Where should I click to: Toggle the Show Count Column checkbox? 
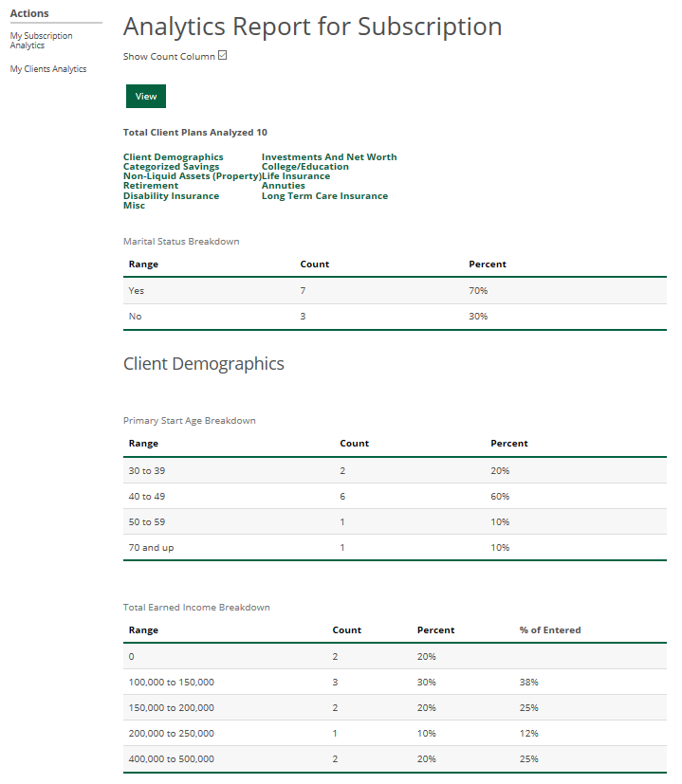click(x=223, y=55)
